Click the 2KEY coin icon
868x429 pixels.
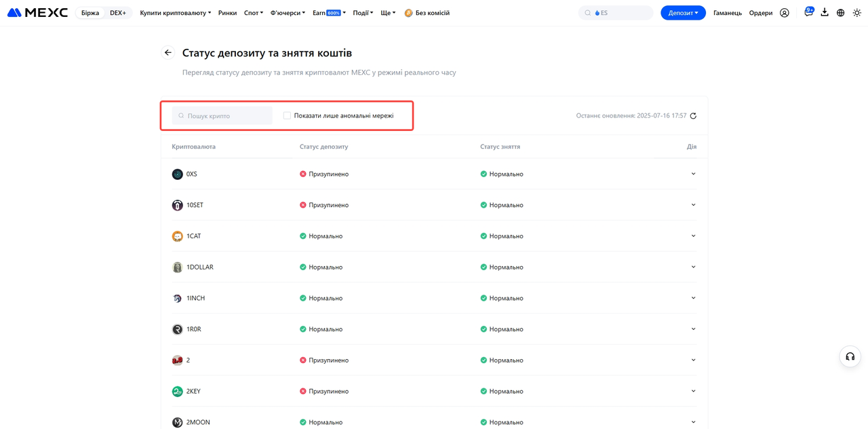(x=177, y=392)
